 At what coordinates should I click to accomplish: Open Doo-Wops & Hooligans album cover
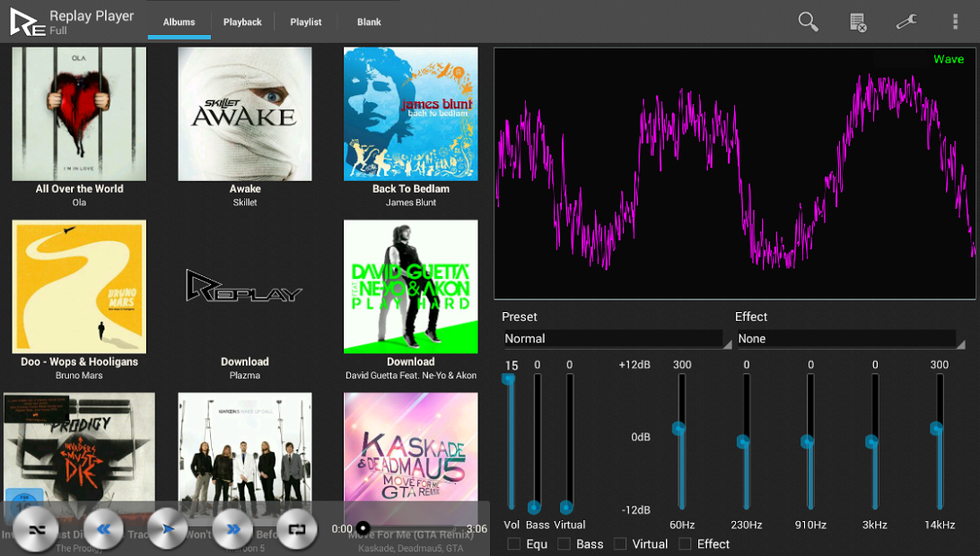point(79,287)
